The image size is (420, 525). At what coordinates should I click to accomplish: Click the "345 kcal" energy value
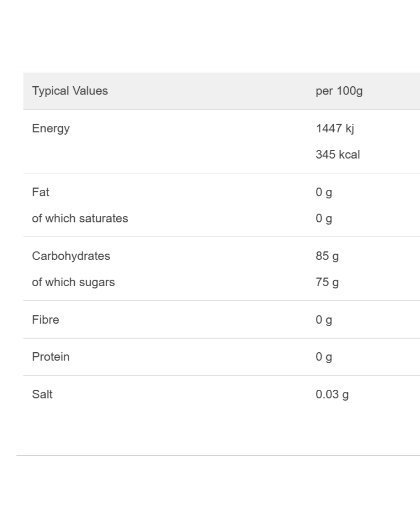338,154
